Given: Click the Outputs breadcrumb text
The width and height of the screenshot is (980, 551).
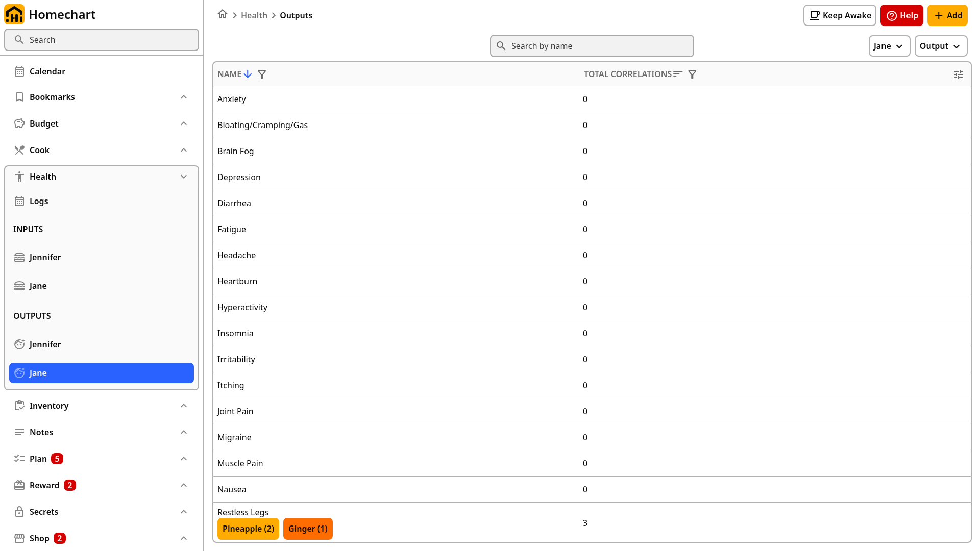Looking at the screenshot, I should point(296,15).
